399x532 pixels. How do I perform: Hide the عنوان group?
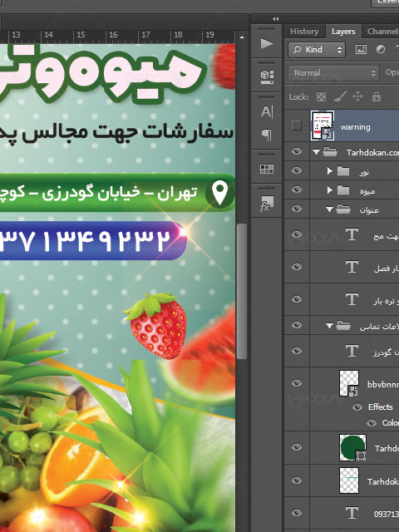click(297, 209)
